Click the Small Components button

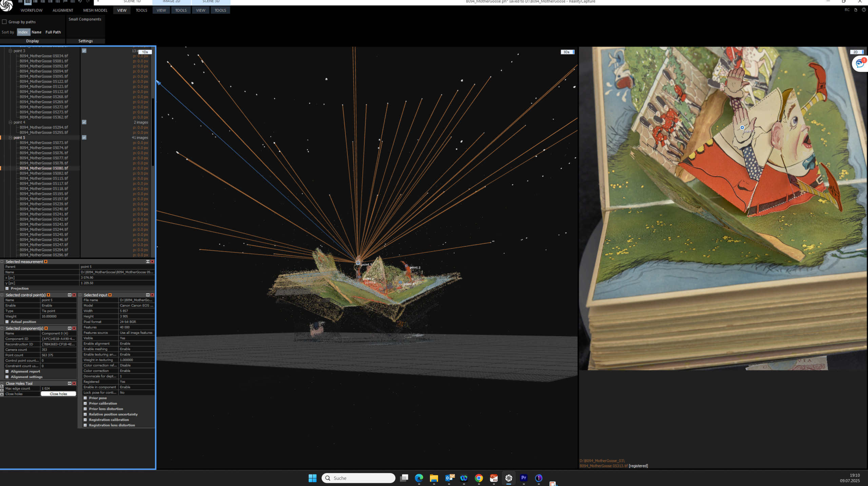coord(85,19)
